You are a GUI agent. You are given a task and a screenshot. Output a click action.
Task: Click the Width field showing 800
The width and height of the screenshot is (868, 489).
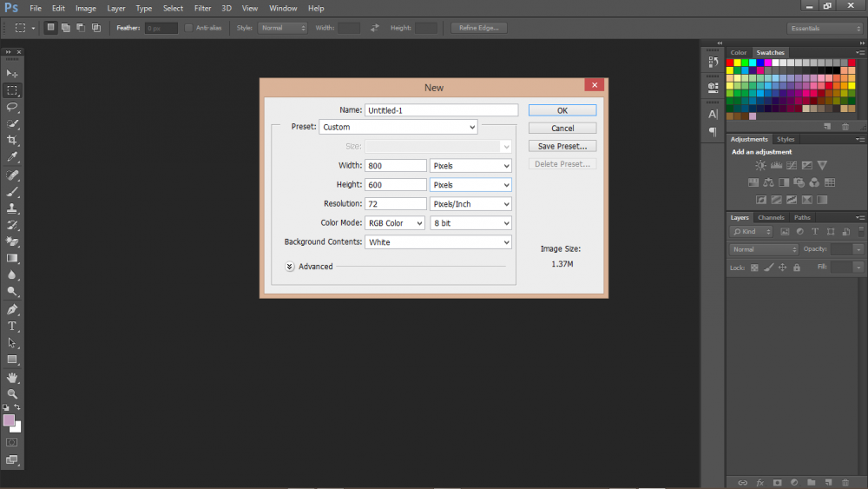click(x=395, y=166)
